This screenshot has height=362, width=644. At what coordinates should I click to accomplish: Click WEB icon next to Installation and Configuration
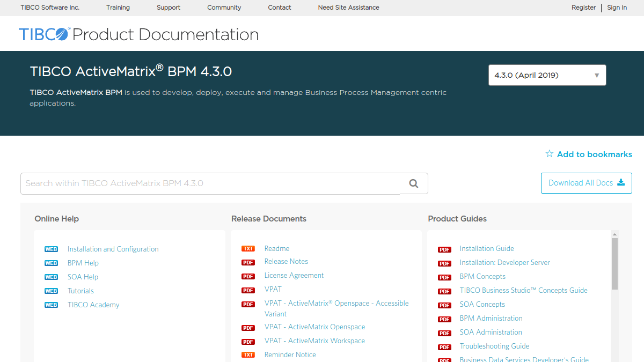tap(51, 249)
